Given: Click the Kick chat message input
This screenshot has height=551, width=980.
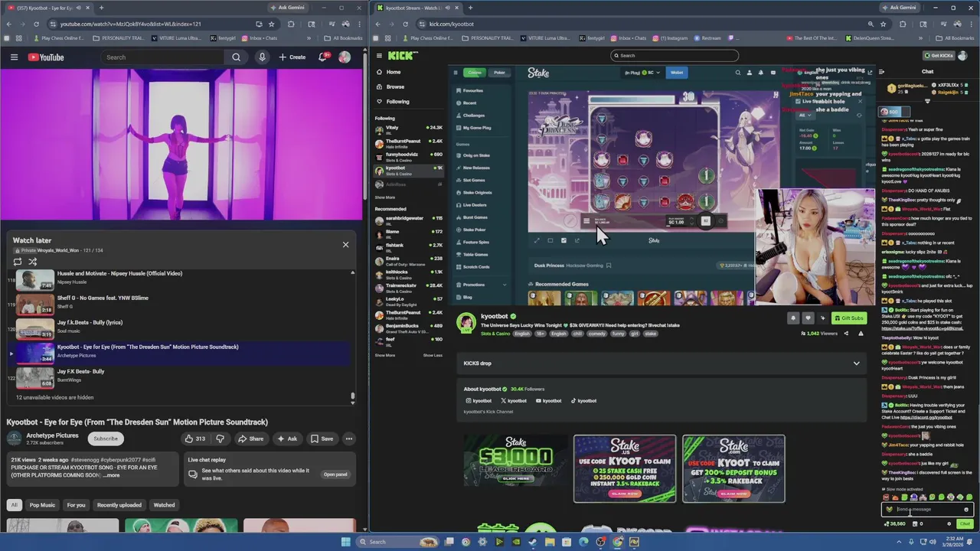Looking at the screenshot, I should point(927,509).
